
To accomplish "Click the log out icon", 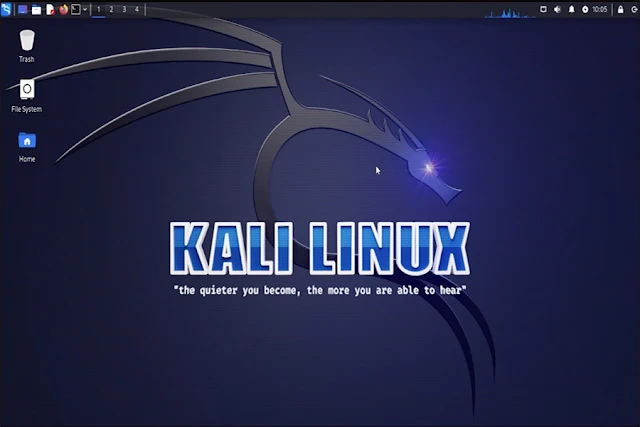I will [x=634, y=9].
